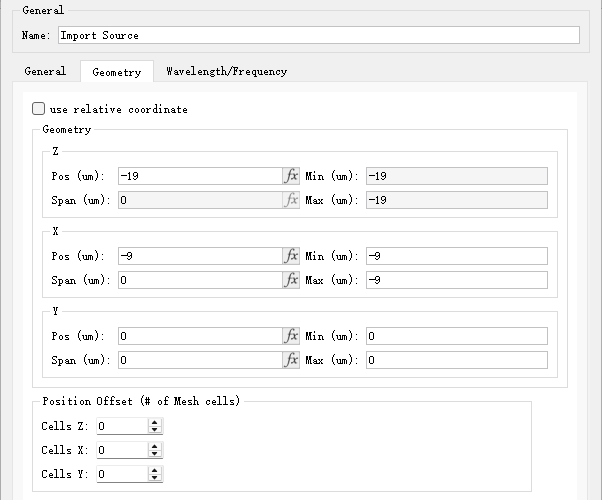Enable use relative coordinate checkbox
This screenshot has width=602, height=500.
38,109
